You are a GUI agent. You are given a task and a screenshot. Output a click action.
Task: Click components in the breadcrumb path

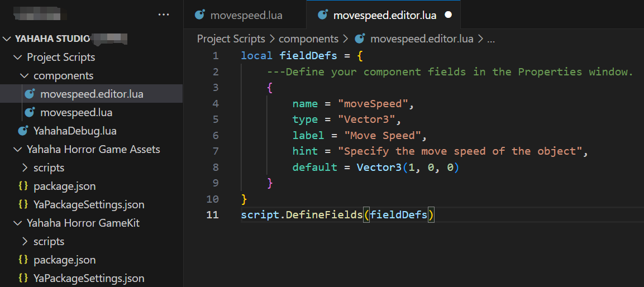(x=308, y=39)
